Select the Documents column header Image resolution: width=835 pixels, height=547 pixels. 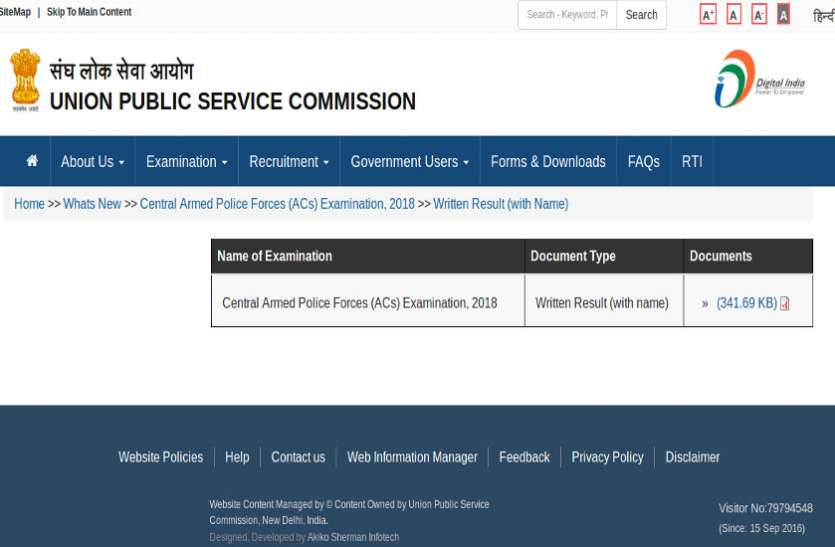[x=748, y=256]
